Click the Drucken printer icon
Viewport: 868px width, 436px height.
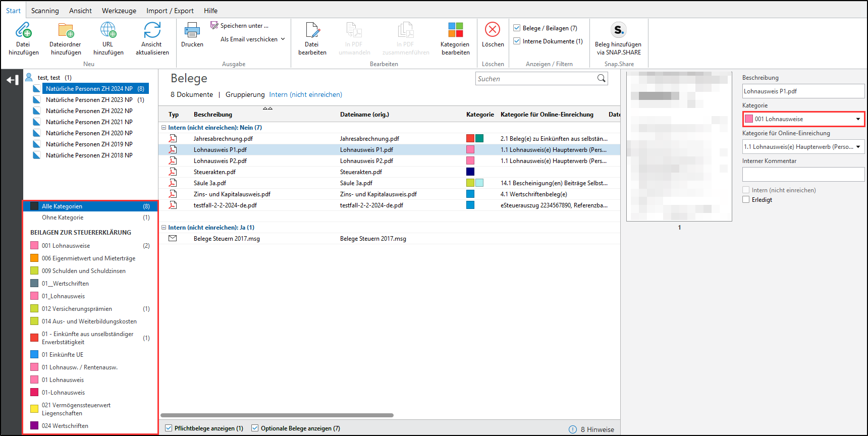(x=192, y=30)
